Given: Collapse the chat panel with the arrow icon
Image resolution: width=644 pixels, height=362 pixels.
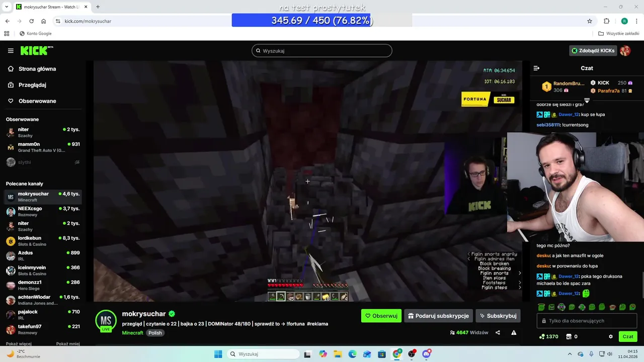Looking at the screenshot, I should pos(536,68).
